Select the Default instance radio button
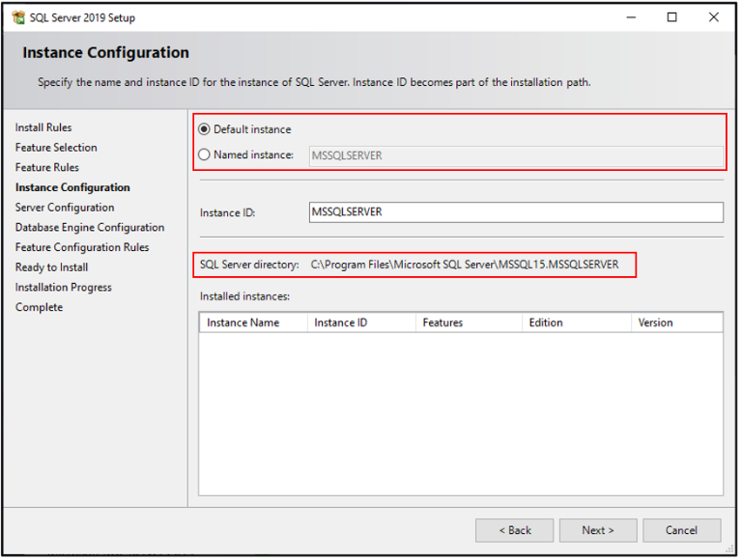 coord(205,129)
